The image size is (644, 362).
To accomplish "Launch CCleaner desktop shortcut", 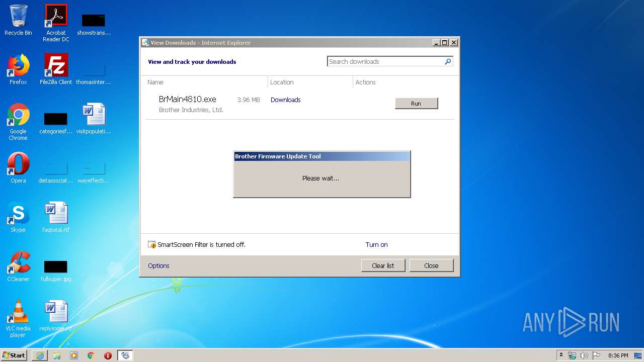I will click(18, 266).
